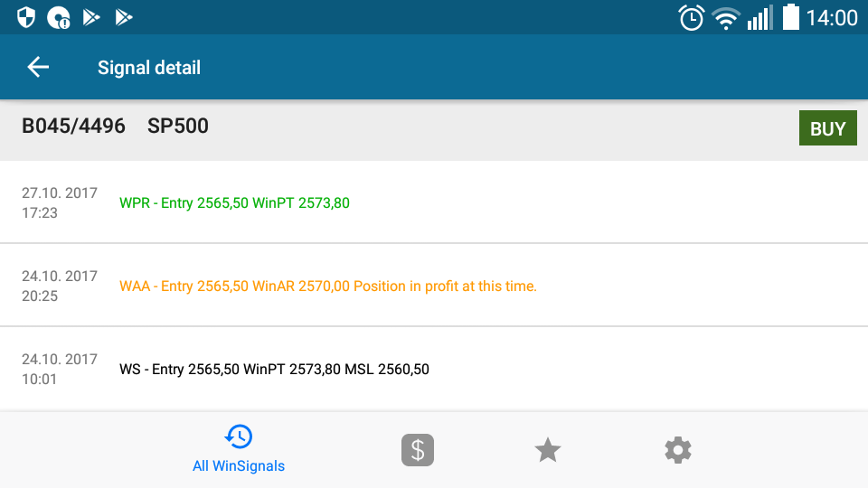This screenshot has width=868, height=488.
Task: Select the WS entry with MSL 2560,50
Action: (434, 369)
